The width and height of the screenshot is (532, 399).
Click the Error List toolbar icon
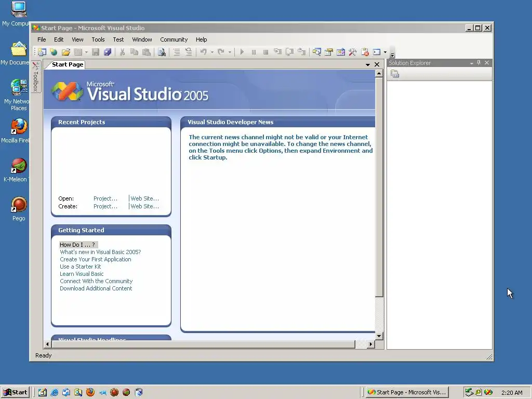point(365,52)
